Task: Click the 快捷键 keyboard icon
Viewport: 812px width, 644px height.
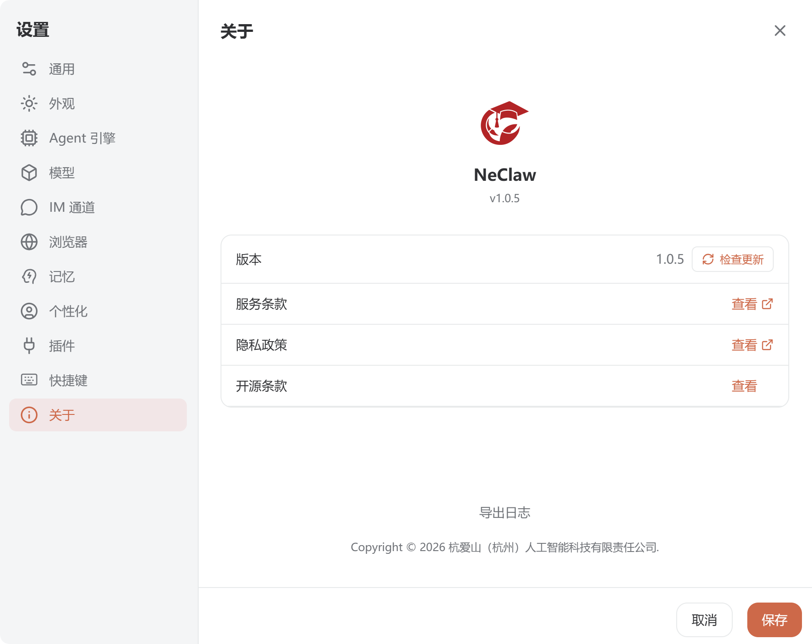Action: (29, 379)
